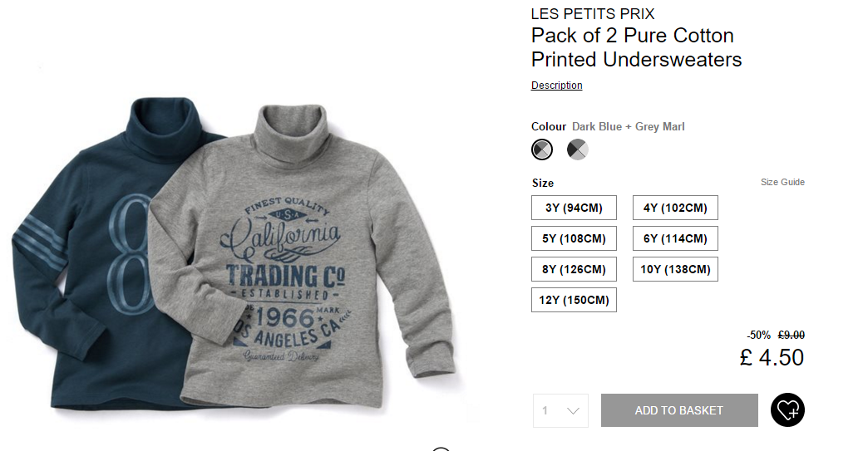Open the quantity dropdown showing 1
The image size is (868, 451).
560,410
